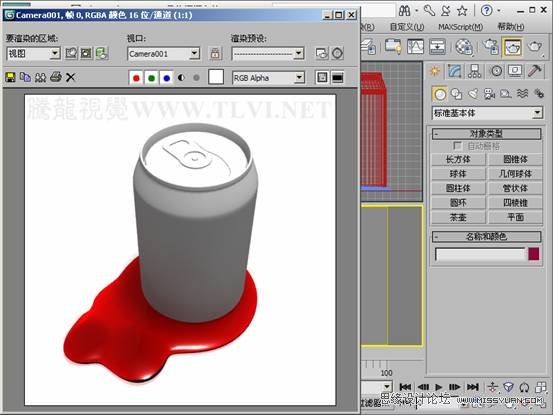Enable the 自动栅格 autogrid checkbox
The height and width of the screenshot is (415, 553).
click(x=457, y=146)
